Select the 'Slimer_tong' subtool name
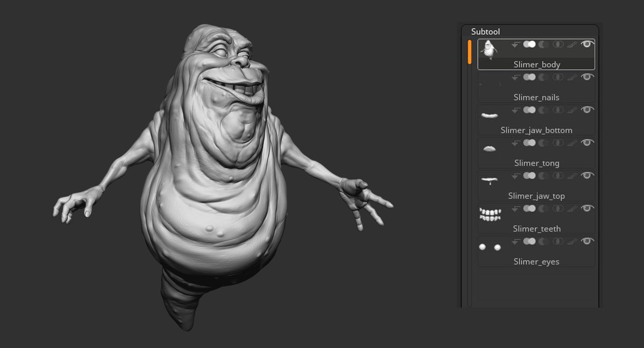The image size is (644, 348). tap(537, 163)
